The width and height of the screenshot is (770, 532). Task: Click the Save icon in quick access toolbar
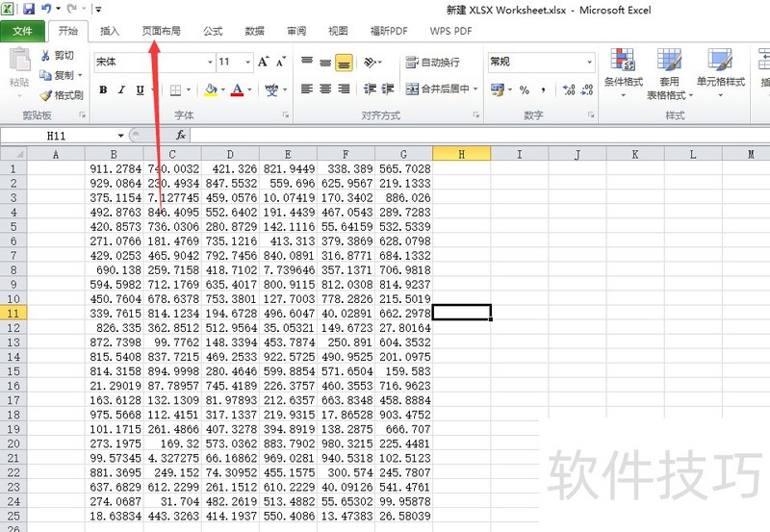29,9
